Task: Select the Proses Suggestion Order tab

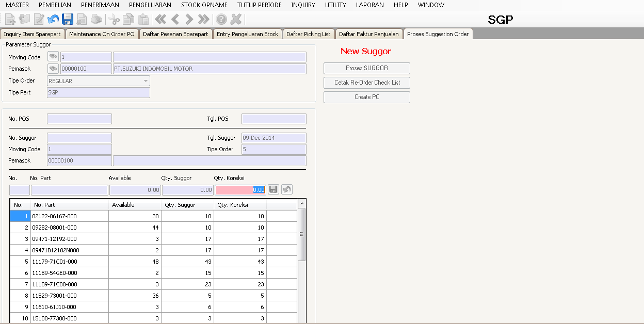Action: point(438,34)
